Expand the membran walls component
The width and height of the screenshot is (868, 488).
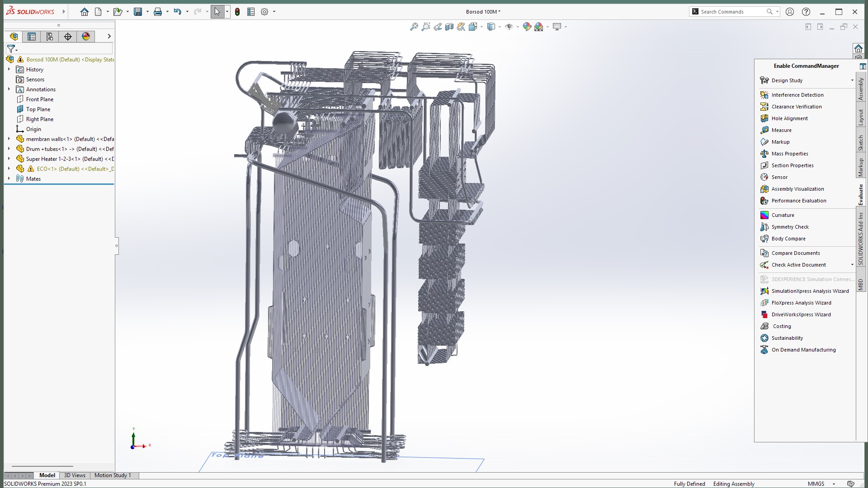point(9,139)
